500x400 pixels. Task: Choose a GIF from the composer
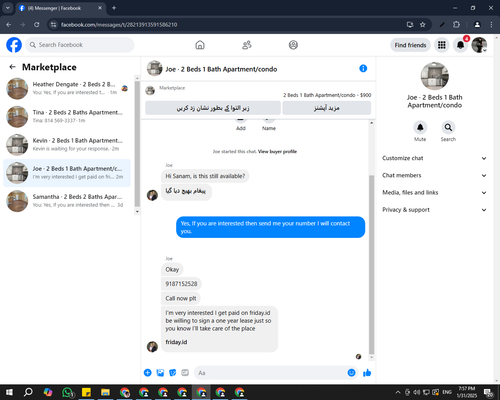(185, 373)
